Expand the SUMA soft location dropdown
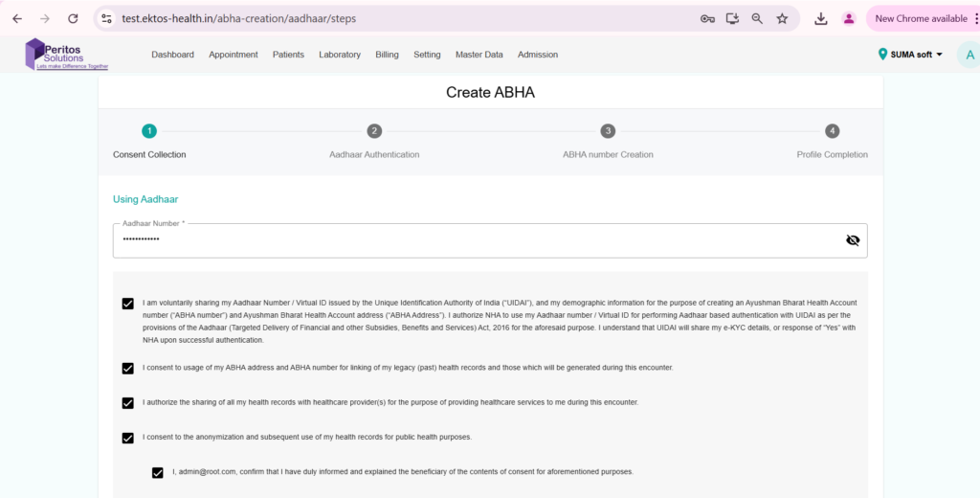980x498 pixels. (x=910, y=55)
